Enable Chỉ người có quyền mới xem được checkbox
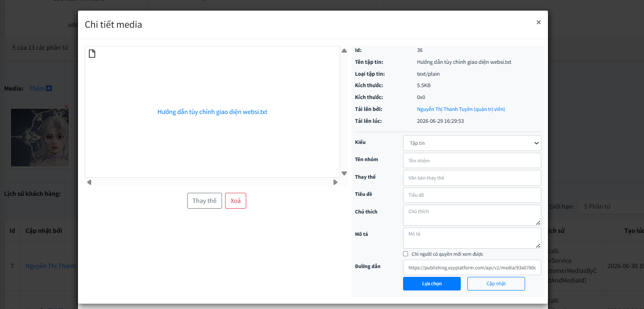This screenshot has width=644, height=309. 405,254
